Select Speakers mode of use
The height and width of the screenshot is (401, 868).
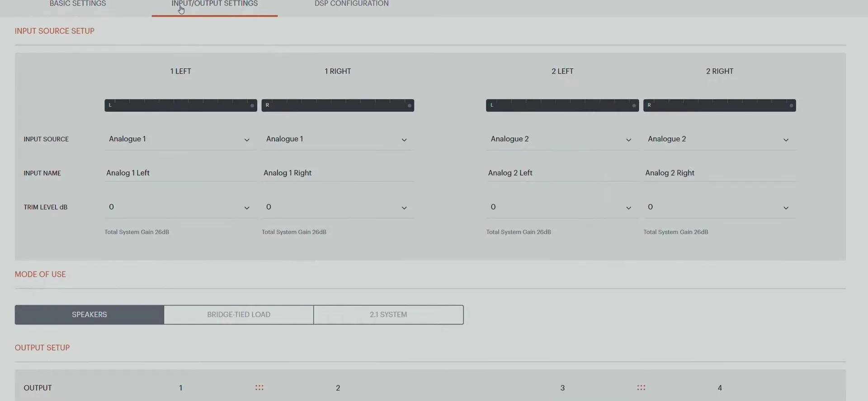click(90, 315)
